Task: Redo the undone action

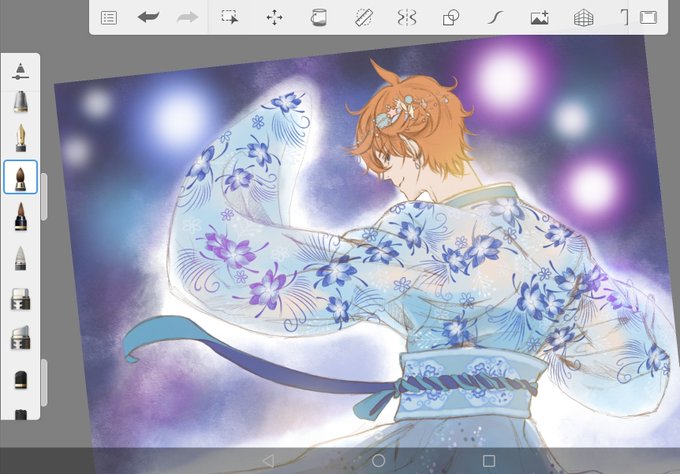Action: pyautogui.click(x=187, y=17)
